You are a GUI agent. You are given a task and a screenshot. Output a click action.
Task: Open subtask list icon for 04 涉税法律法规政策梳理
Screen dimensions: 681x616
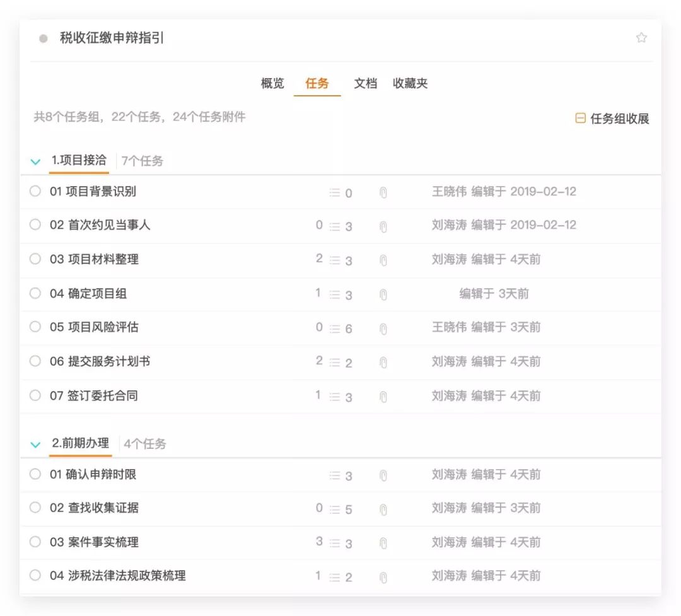coord(335,577)
